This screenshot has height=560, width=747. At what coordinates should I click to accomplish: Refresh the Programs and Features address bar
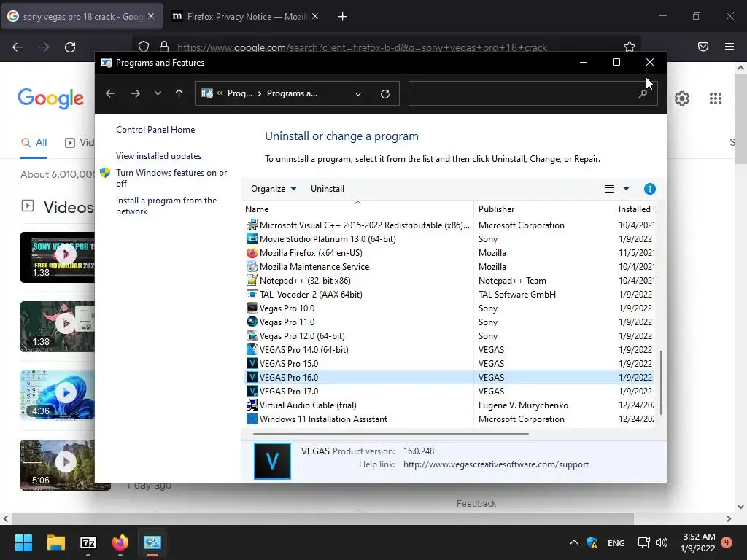coord(385,94)
